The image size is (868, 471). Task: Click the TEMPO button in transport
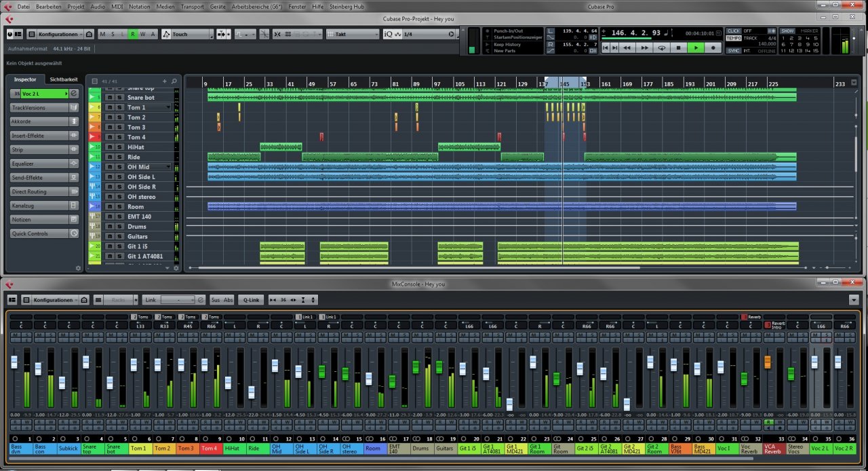(x=733, y=38)
